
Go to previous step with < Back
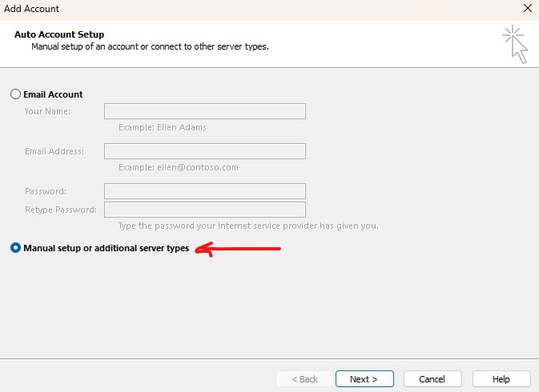304,379
